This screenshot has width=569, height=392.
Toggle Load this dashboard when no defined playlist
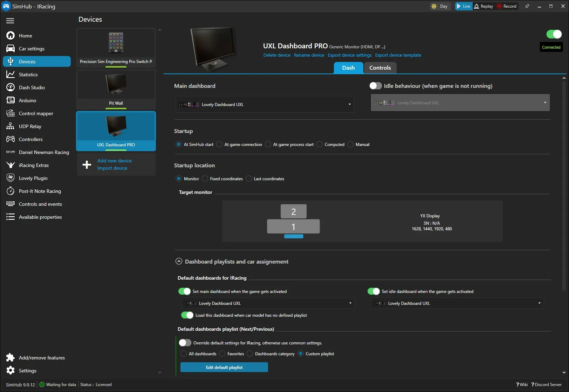coord(187,315)
